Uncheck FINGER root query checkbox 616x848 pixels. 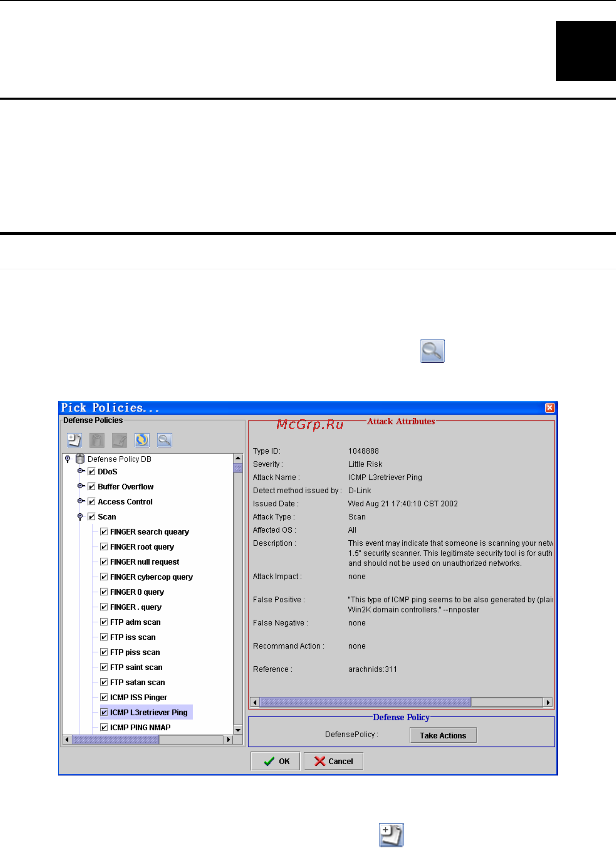pos(104,546)
